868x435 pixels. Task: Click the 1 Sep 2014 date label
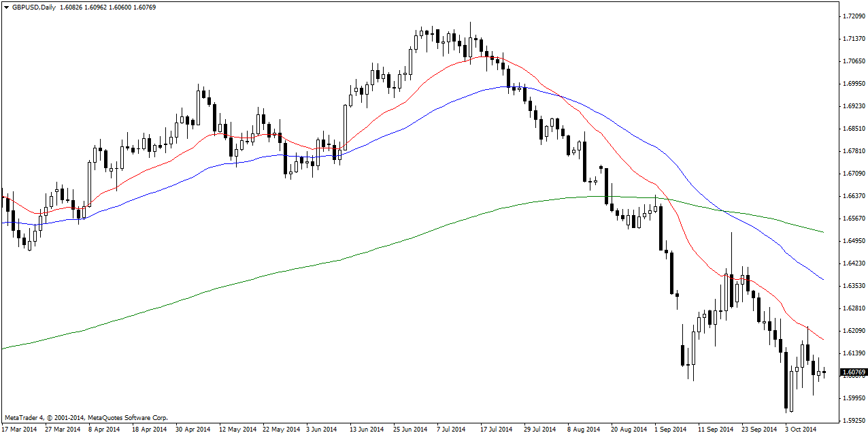[670, 430]
